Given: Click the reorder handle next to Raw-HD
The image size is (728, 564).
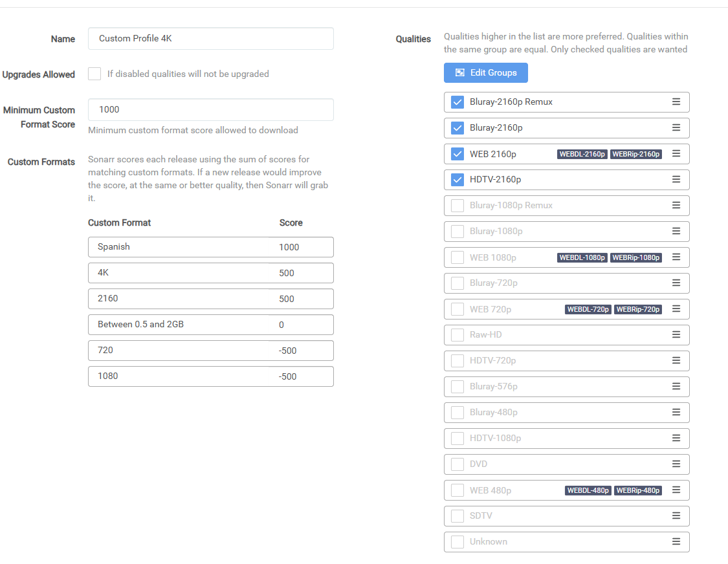Looking at the screenshot, I should pyautogui.click(x=676, y=335).
